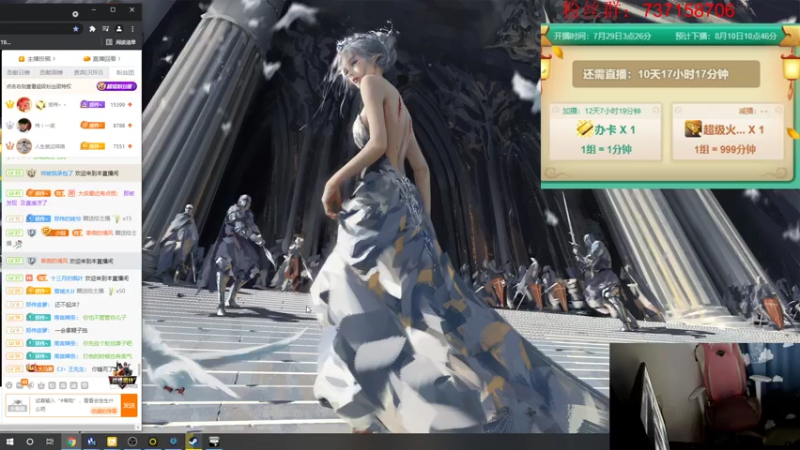The image size is (800, 450).
Task: Click the gold crown icon for rank one
Action: click(10, 104)
